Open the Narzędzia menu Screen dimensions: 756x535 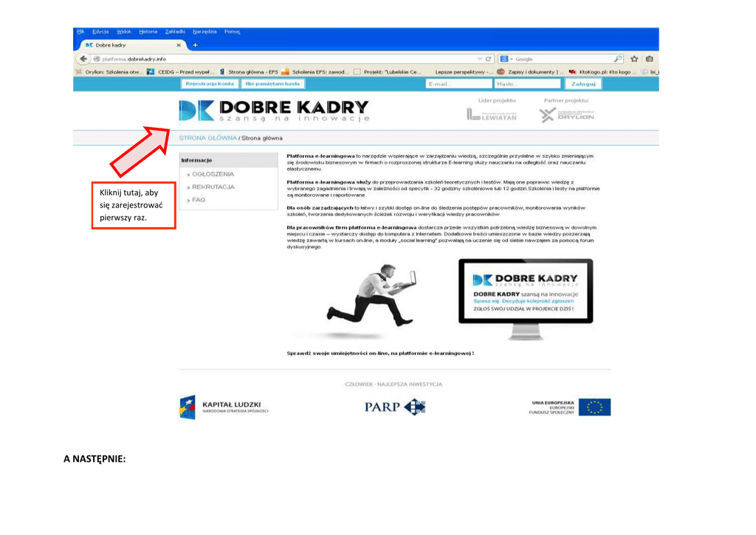click(205, 32)
